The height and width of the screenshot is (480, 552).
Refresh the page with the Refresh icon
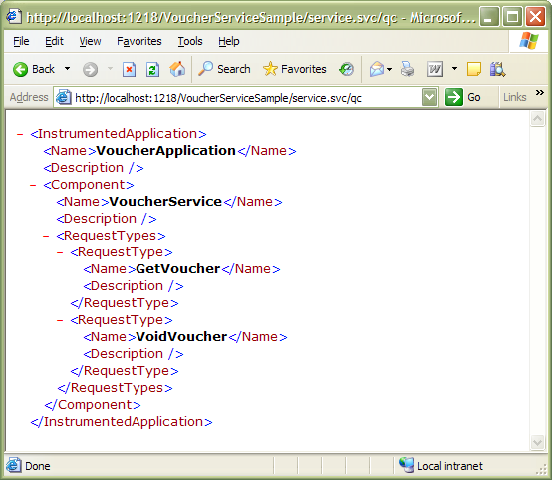pos(152,69)
